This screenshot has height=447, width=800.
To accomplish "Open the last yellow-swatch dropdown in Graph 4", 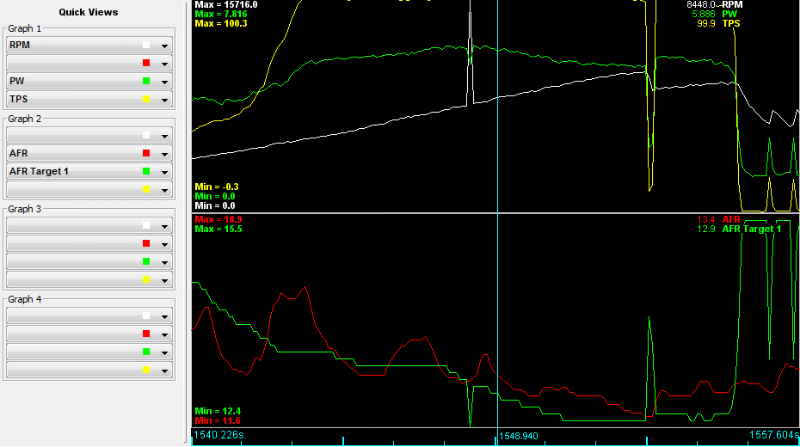I will click(162, 370).
